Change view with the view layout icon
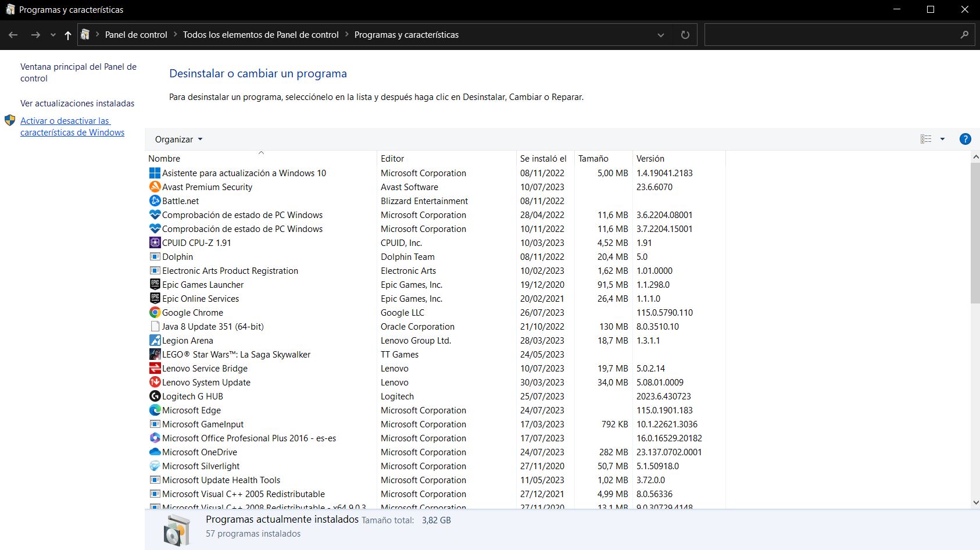Image resolution: width=980 pixels, height=550 pixels. point(926,139)
